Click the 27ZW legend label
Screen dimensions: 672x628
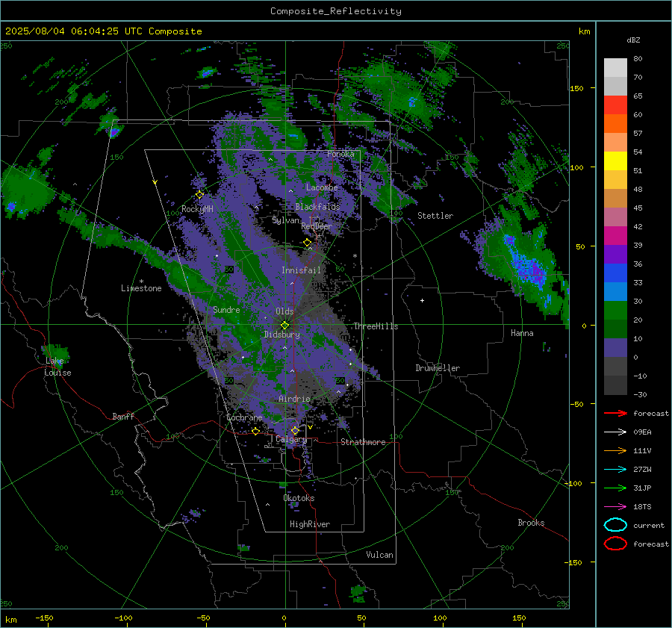(x=642, y=470)
